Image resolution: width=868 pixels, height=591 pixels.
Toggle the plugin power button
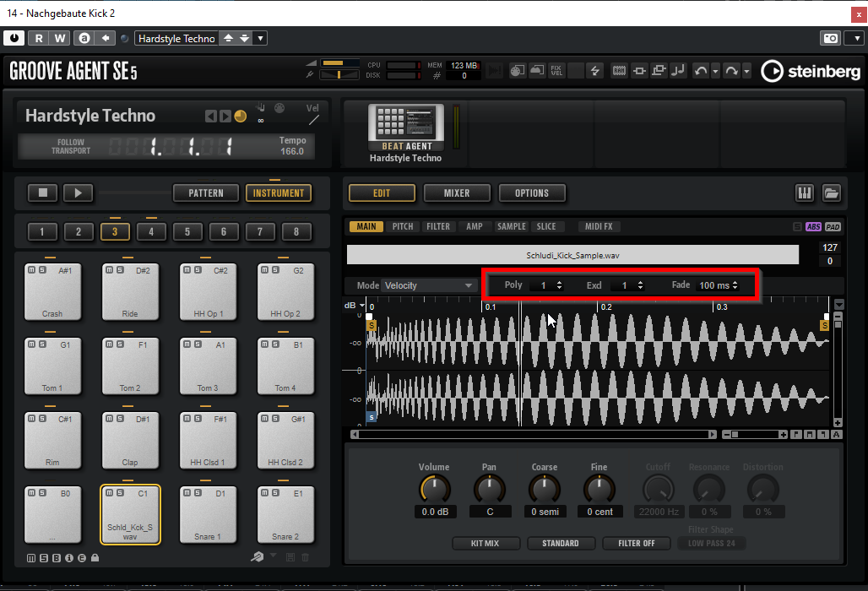pos(14,38)
